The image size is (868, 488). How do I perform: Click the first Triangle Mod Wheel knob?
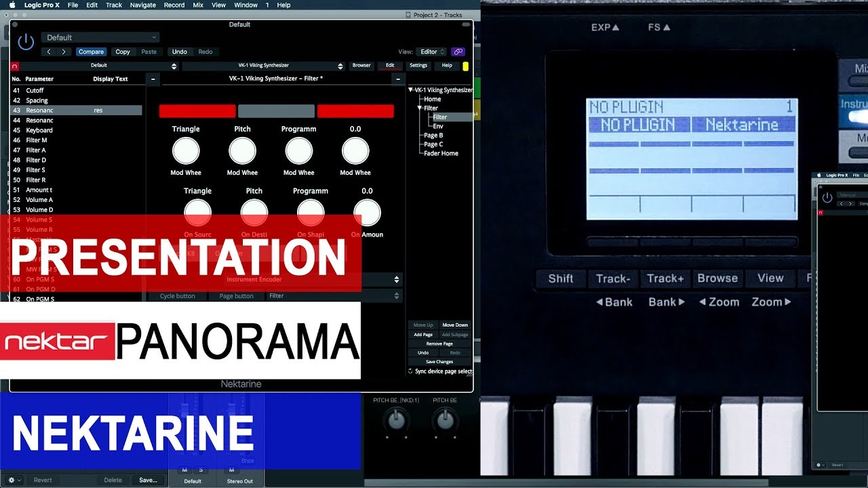[186, 151]
